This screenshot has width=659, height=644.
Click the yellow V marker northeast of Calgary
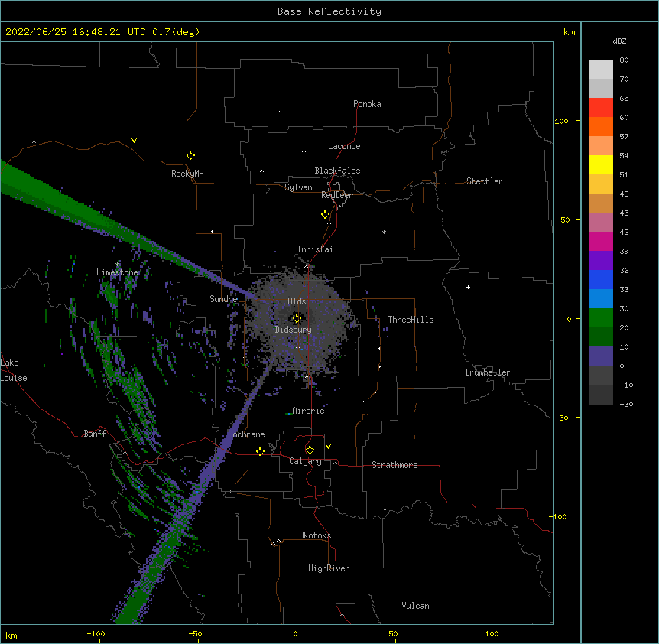[x=328, y=447]
